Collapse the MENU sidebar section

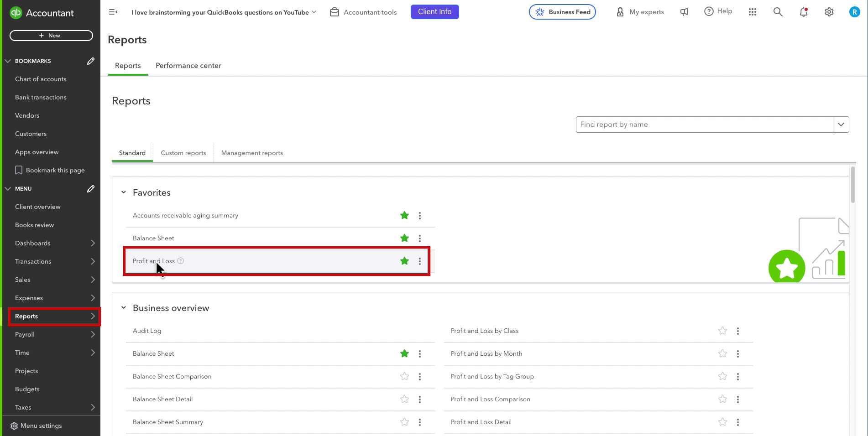(8, 188)
